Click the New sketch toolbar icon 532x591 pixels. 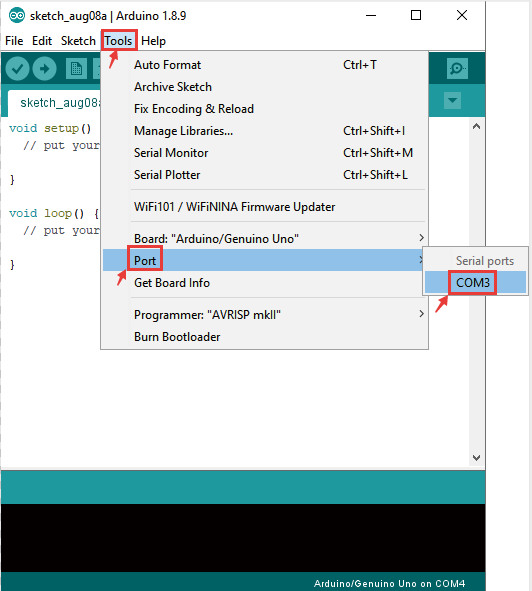76,69
